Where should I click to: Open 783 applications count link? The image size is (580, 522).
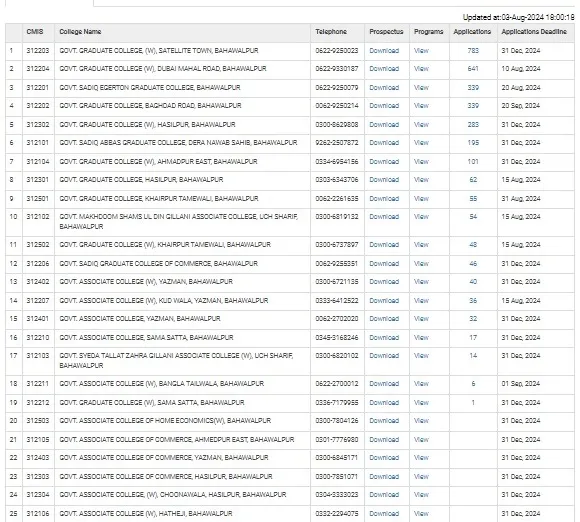click(473, 51)
